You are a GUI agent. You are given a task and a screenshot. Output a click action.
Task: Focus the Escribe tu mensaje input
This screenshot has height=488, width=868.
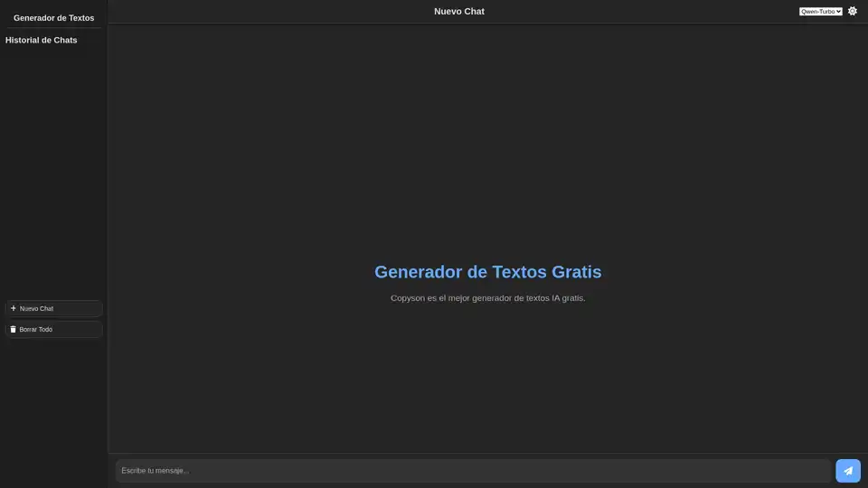pos(473,471)
